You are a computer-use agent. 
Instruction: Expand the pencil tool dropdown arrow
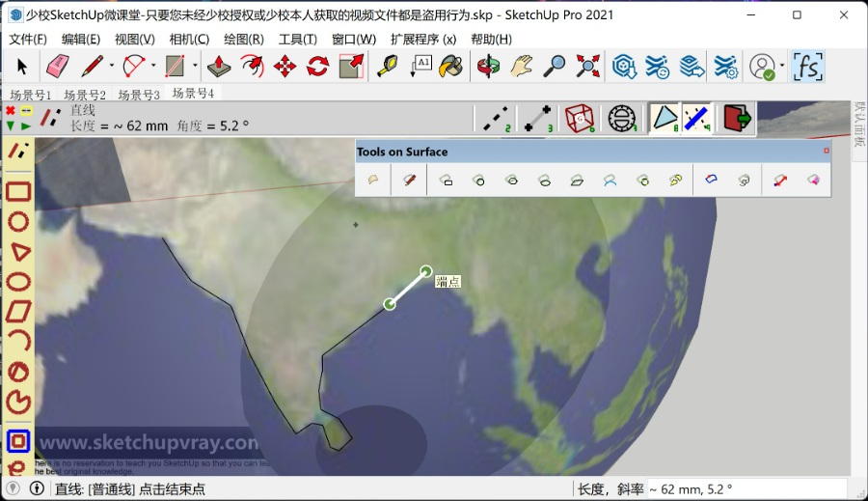(x=112, y=66)
